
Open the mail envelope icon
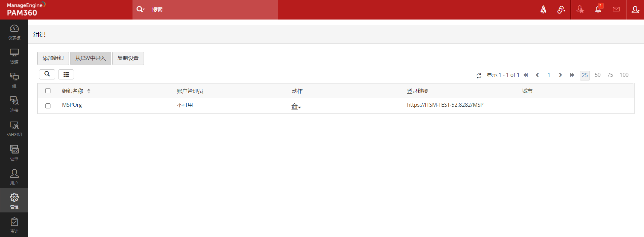[616, 9]
